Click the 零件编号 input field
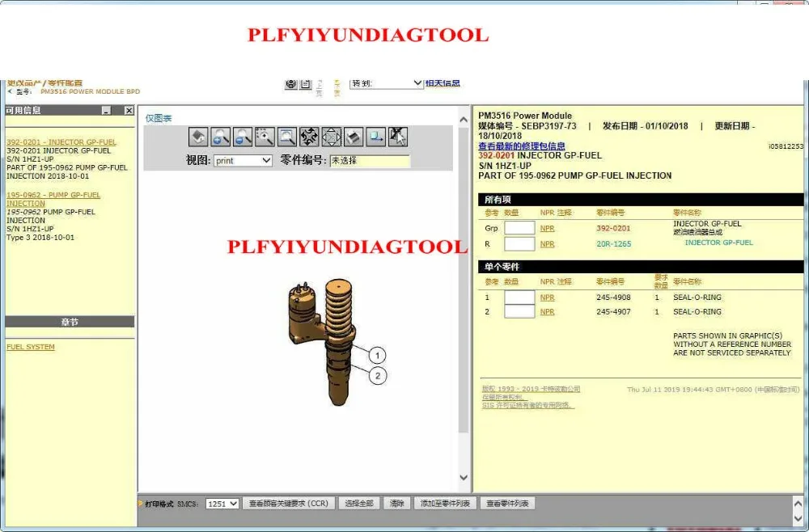Viewport: 809px width, 532px height. (x=370, y=161)
